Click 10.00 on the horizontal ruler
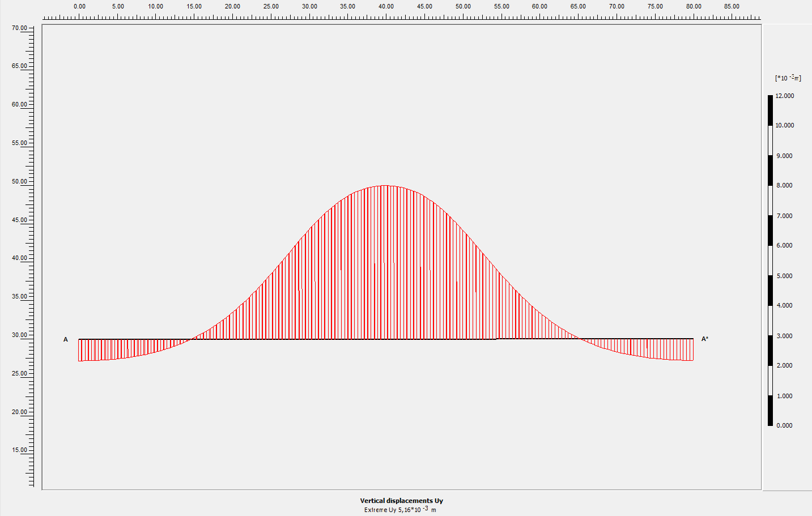The height and width of the screenshot is (516, 812). 156,6
